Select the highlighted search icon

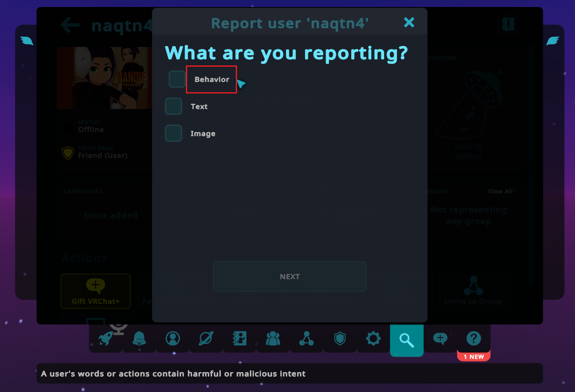(x=406, y=340)
